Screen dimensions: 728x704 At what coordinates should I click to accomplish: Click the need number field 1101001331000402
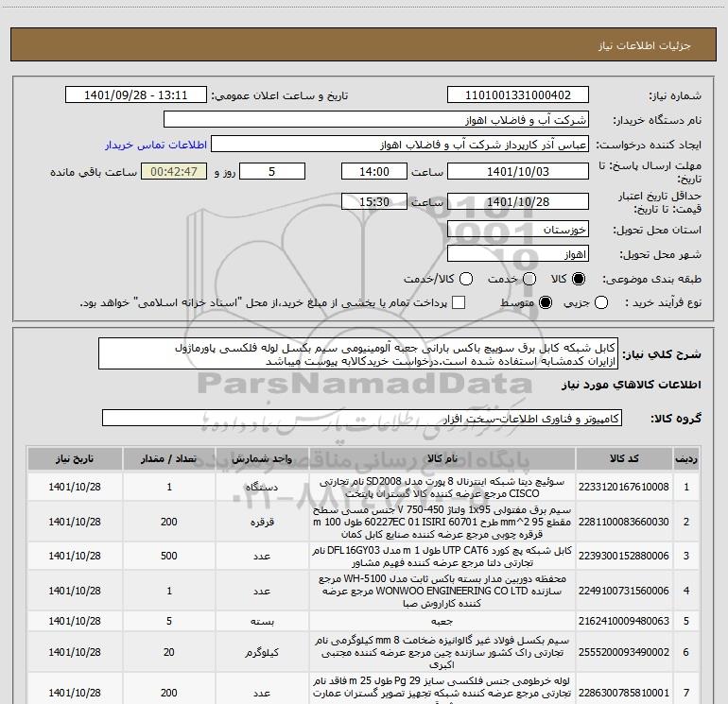click(x=518, y=95)
